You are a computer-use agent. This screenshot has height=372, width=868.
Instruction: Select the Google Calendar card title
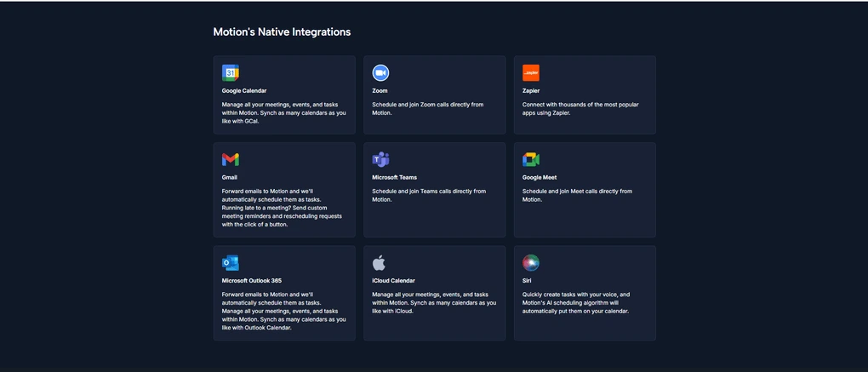pyautogui.click(x=244, y=91)
